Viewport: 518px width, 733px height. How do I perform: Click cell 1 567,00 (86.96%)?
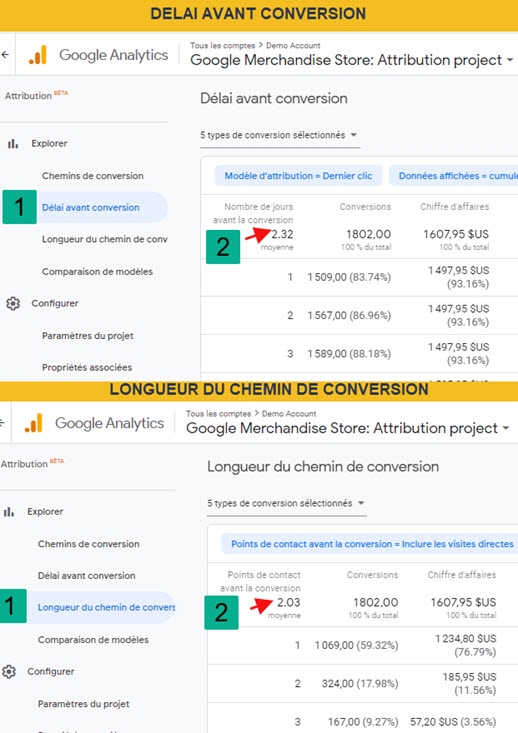click(x=349, y=316)
